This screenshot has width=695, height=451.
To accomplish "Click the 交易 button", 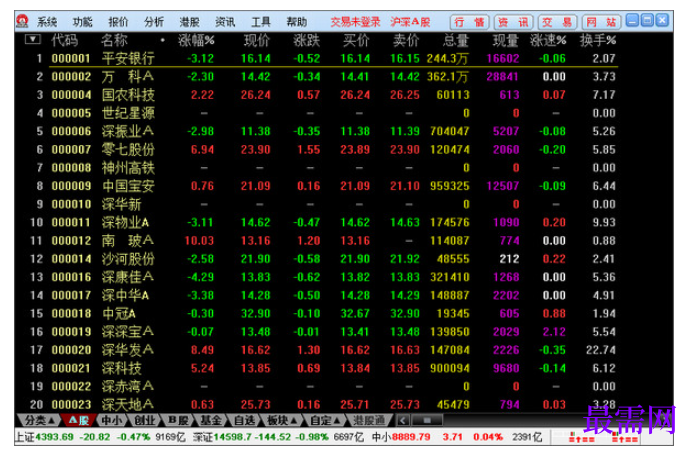I will (x=558, y=22).
